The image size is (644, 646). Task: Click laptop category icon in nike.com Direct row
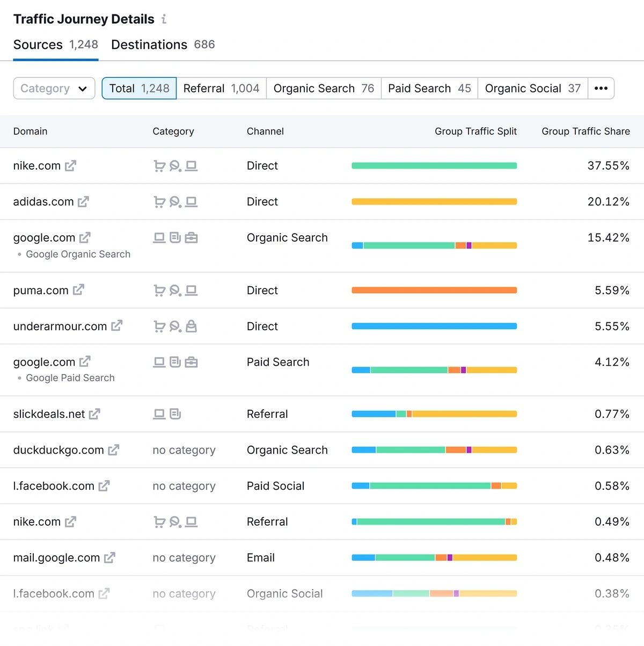(x=191, y=166)
